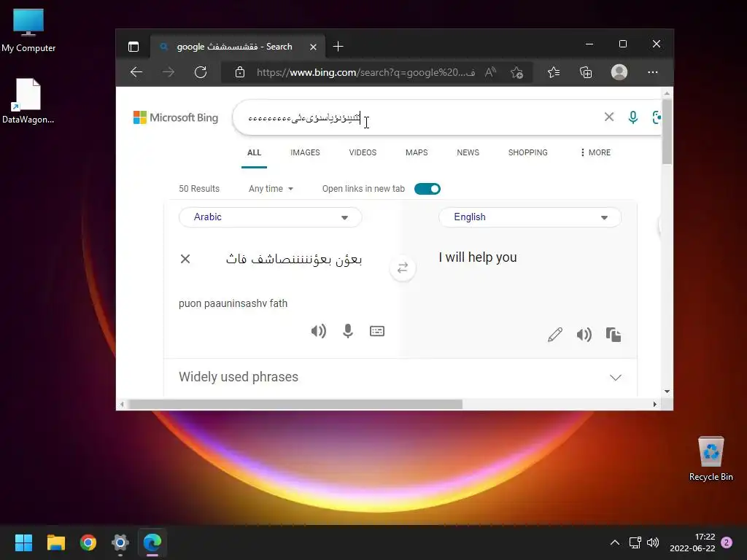Open the English target language dropdown
Image resolution: width=747 pixels, height=560 pixels.
click(x=530, y=217)
